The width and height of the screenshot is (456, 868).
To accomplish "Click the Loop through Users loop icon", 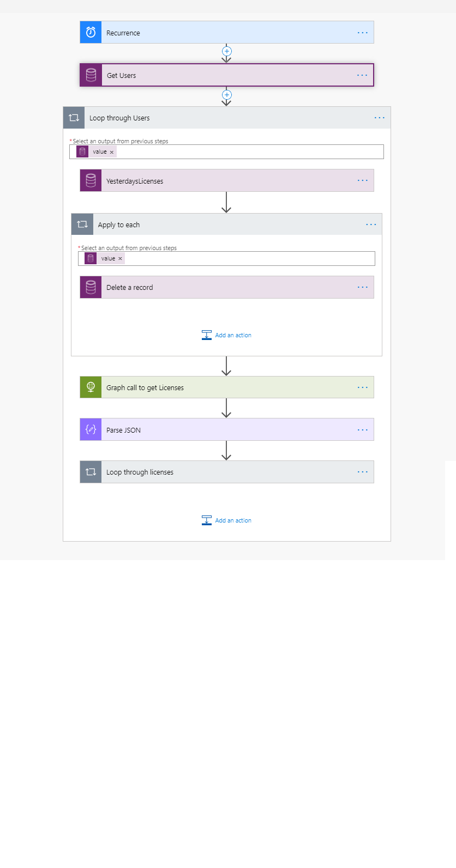I will pos(74,118).
